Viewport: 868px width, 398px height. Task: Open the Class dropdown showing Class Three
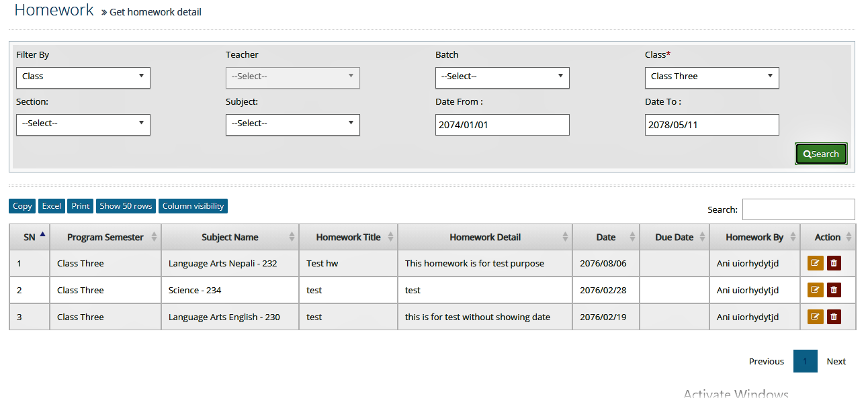[712, 78]
